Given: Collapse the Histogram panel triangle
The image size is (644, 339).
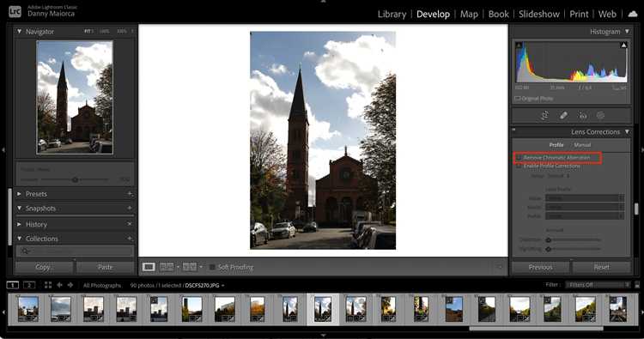Looking at the screenshot, I should [627, 31].
